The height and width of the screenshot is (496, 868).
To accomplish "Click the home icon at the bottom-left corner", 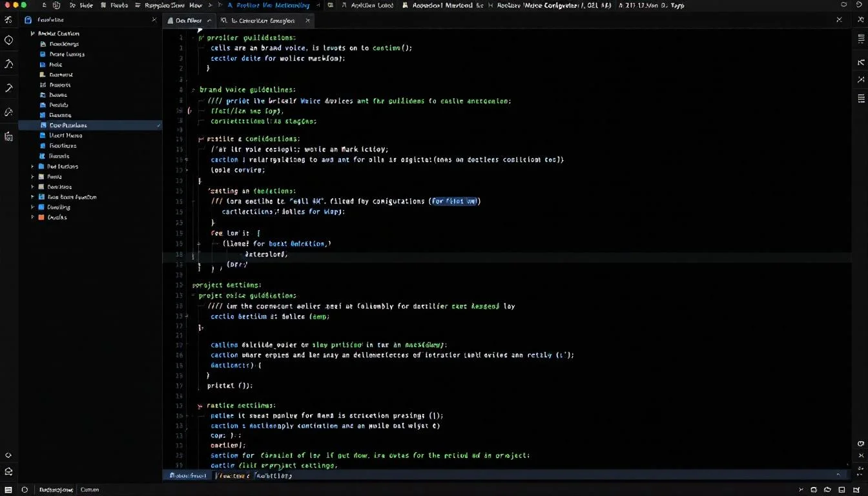I will [9, 472].
